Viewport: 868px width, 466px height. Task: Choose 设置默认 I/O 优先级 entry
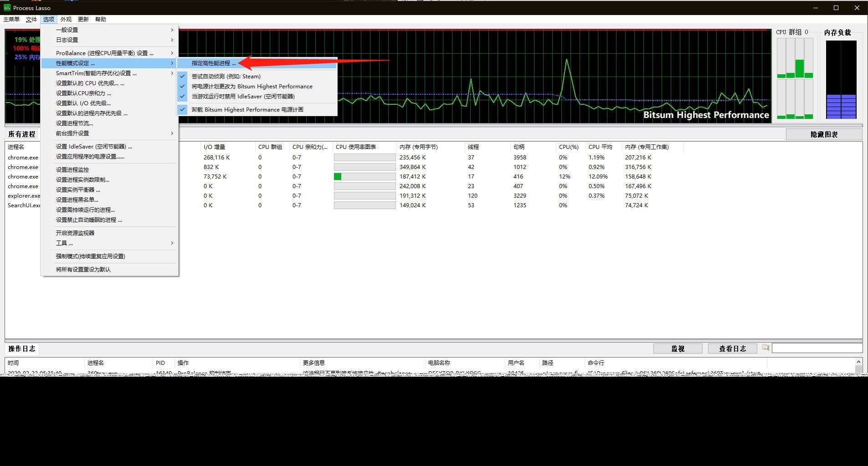point(109,103)
